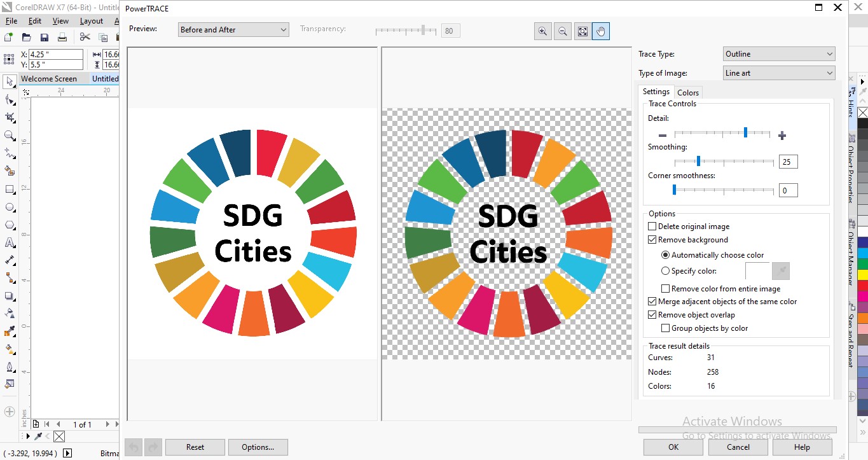Open the Preview mode dropdown
This screenshot has width=868, height=460.
[x=234, y=30]
